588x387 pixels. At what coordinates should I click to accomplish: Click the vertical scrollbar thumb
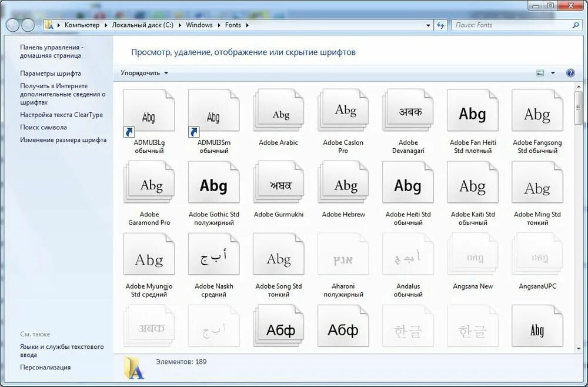tap(578, 108)
